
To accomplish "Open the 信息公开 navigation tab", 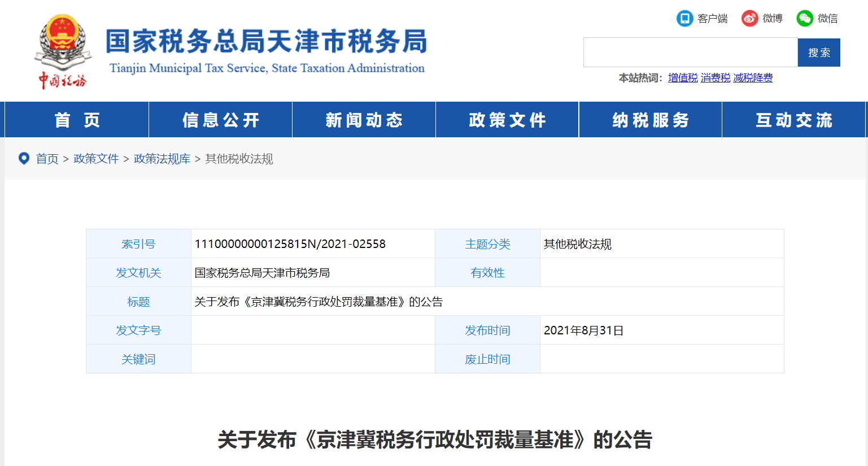I will tap(220, 120).
